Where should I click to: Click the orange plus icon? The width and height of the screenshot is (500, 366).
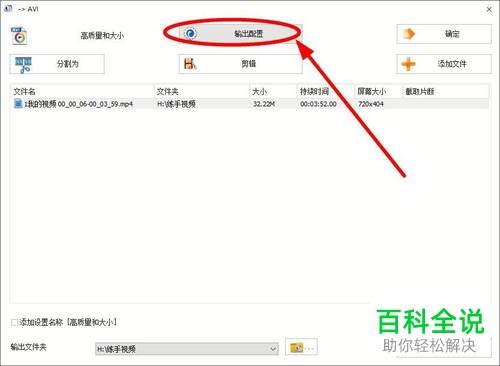[x=408, y=64]
